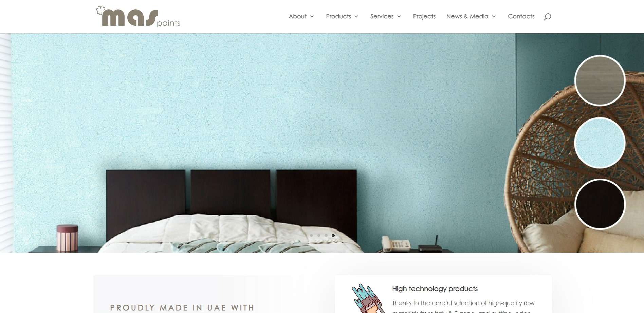
Task: Click the light blue texture swatch
Action: [600, 143]
